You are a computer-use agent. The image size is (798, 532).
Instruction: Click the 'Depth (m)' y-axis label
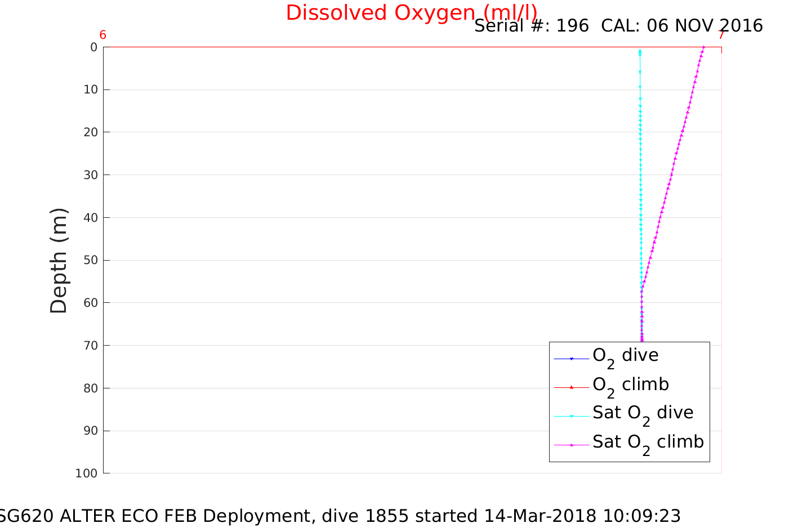(59, 261)
